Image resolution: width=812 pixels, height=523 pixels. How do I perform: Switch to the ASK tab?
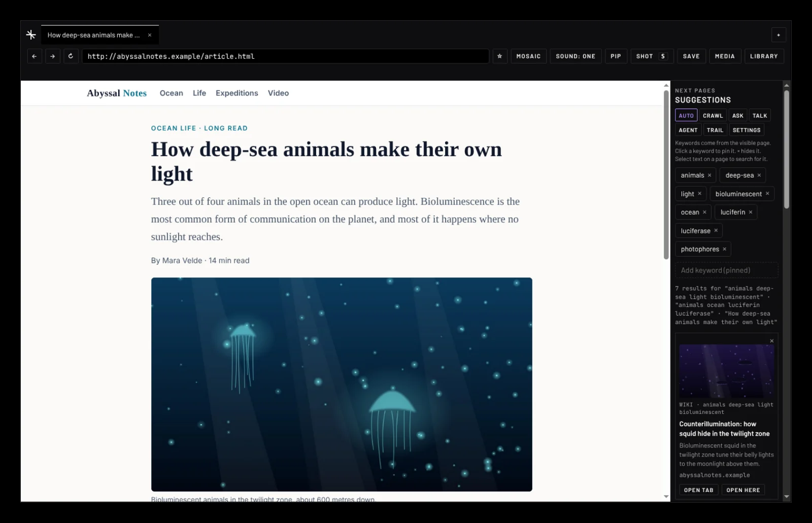click(x=738, y=116)
